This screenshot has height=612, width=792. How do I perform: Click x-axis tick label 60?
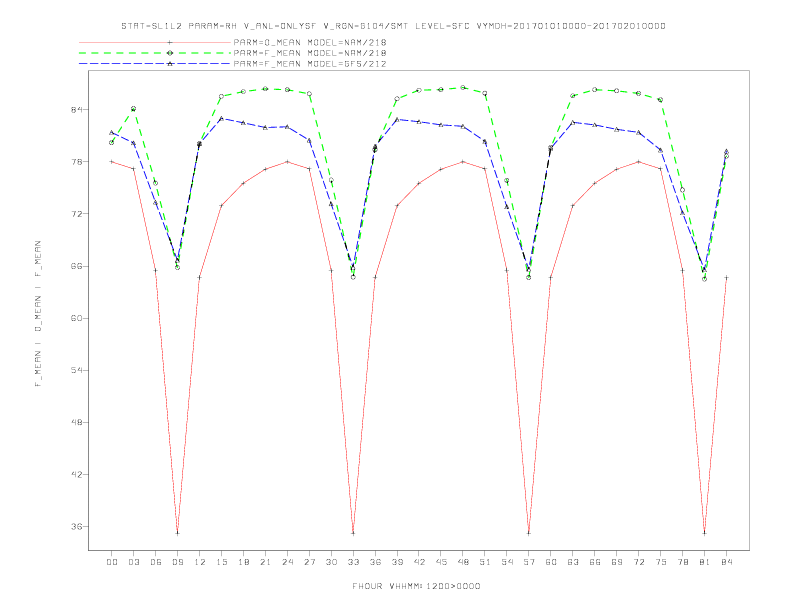tap(551, 562)
